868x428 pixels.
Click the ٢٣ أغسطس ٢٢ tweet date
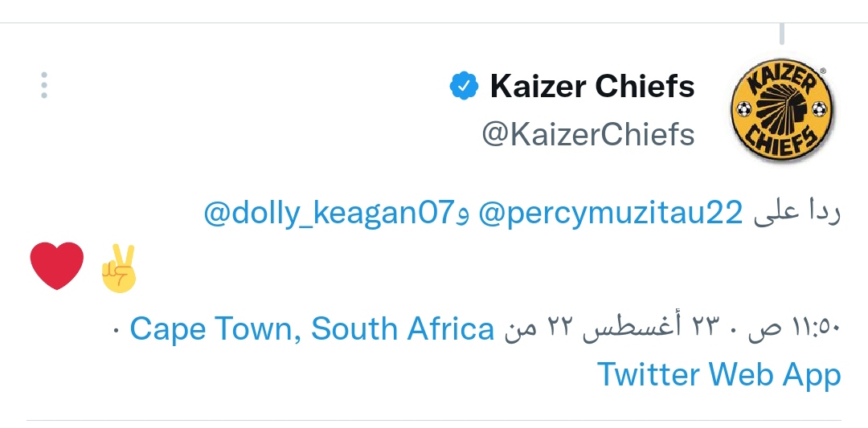(x=633, y=329)
